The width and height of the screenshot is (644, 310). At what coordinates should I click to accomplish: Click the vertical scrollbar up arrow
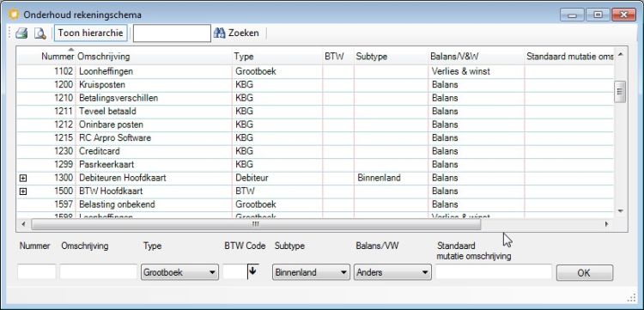click(x=620, y=55)
